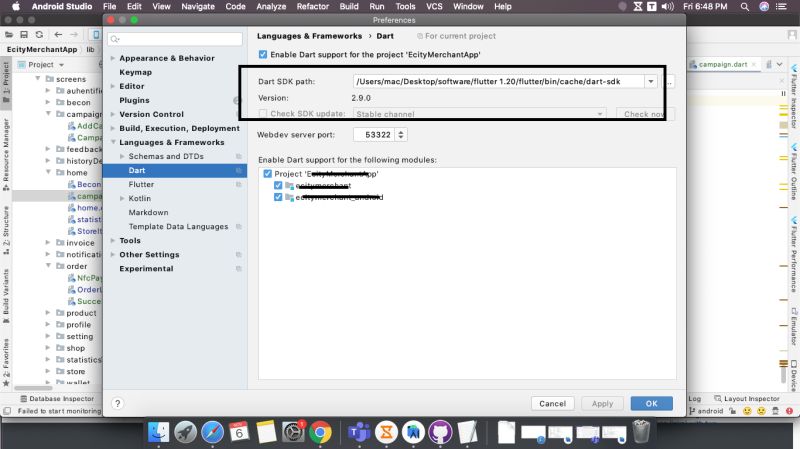The width and height of the screenshot is (800, 449).
Task: Expand the product folder in project tree
Action: click(x=48, y=313)
